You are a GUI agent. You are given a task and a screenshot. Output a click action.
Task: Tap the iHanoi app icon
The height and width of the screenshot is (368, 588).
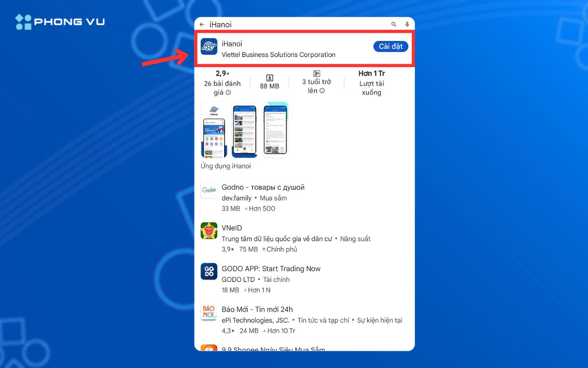tap(209, 47)
